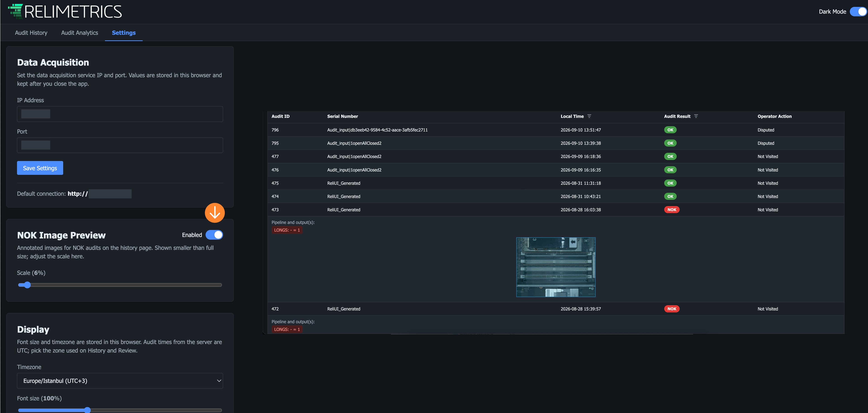Open the Timezone dropdown
868x413 pixels.
pyautogui.click(x=120, y=381)
